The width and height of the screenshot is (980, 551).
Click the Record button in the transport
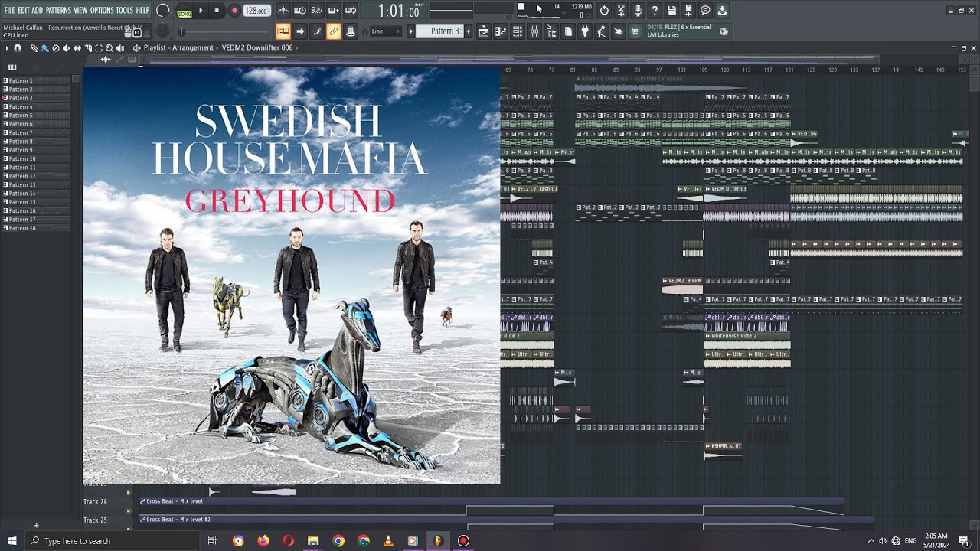[234, 11]
